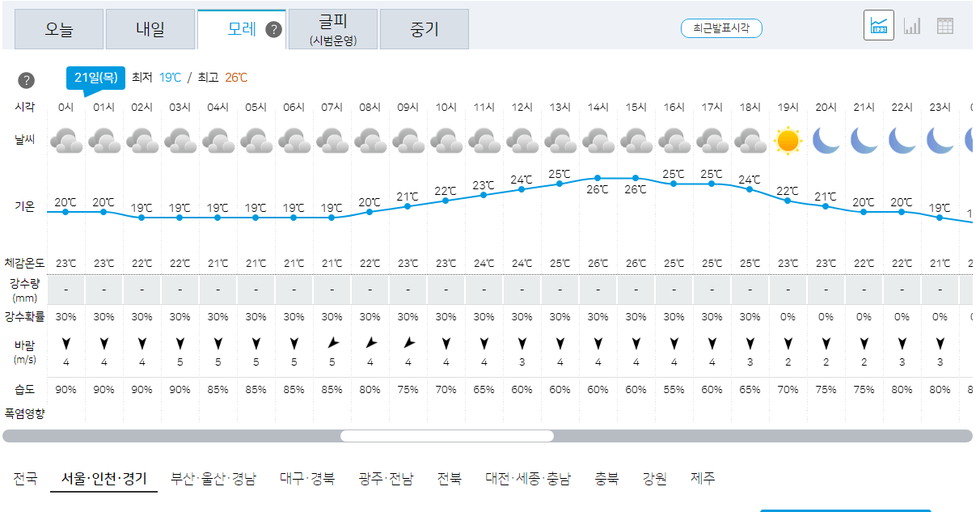Viewport: 980px width, 512px height.
Task: Open the 글피(시범운영) tab
Action: (332, 28)
